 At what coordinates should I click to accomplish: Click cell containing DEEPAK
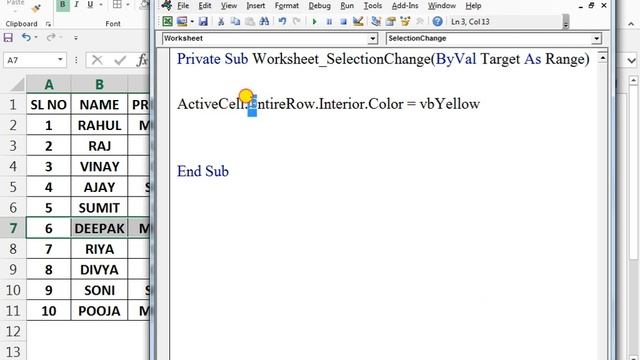click(x=99, y=228)
